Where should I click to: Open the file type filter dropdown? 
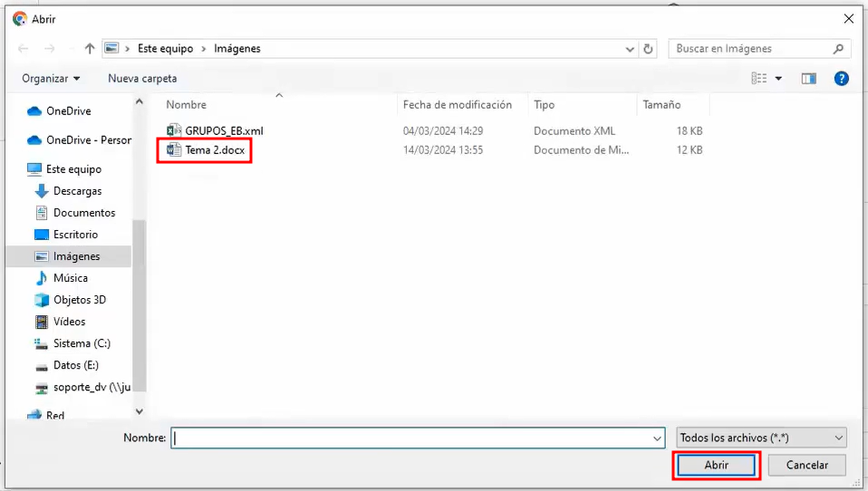[761, 438]
